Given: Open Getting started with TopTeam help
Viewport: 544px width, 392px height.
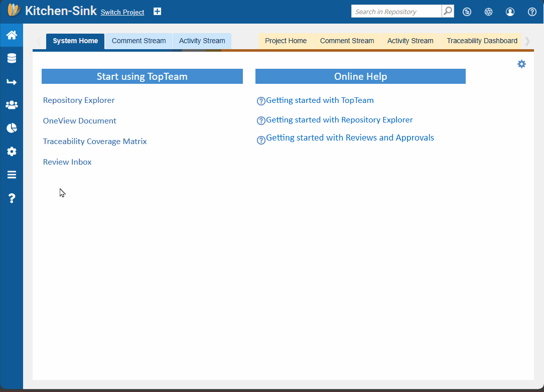Looking at the screenshot, I should [x=320, y=100].
